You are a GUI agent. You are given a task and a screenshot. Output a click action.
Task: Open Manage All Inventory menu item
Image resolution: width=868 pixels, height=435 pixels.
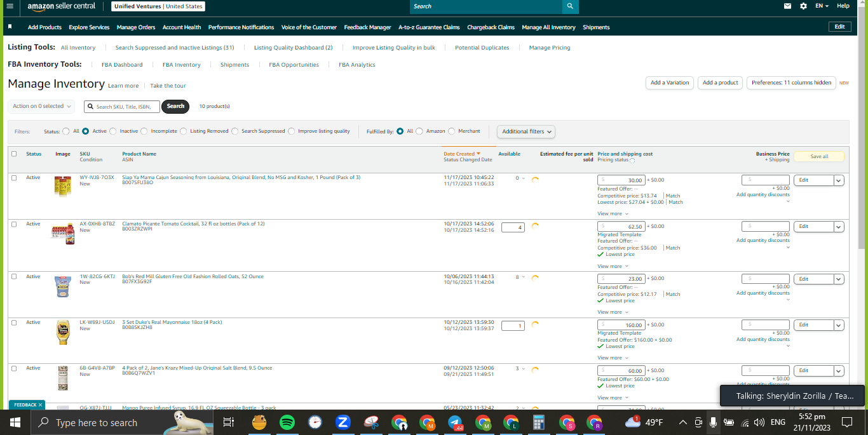(x=548, y=27)
